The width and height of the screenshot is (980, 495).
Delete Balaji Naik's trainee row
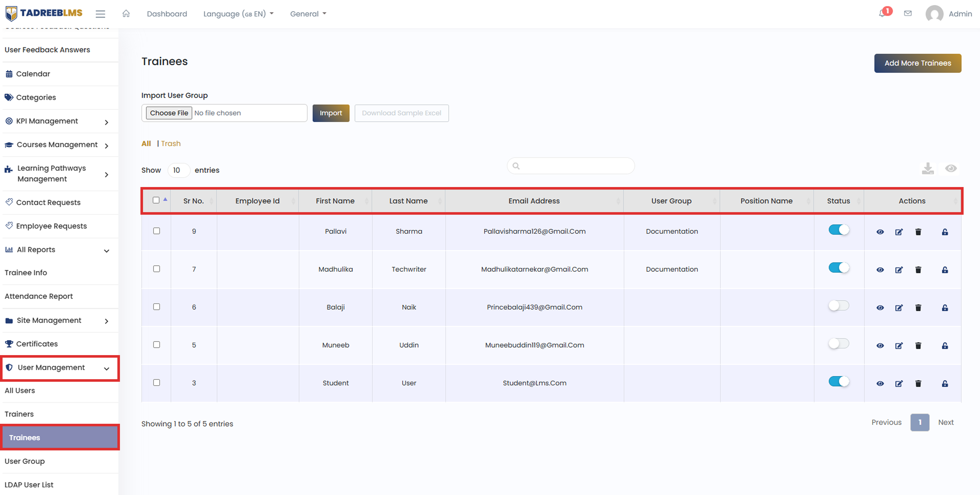(918, 308)
